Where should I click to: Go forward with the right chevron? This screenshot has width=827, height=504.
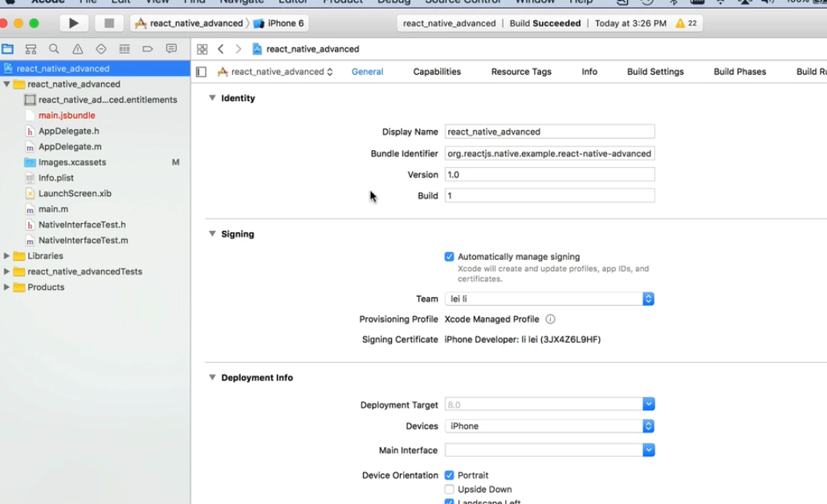(238, 49)
